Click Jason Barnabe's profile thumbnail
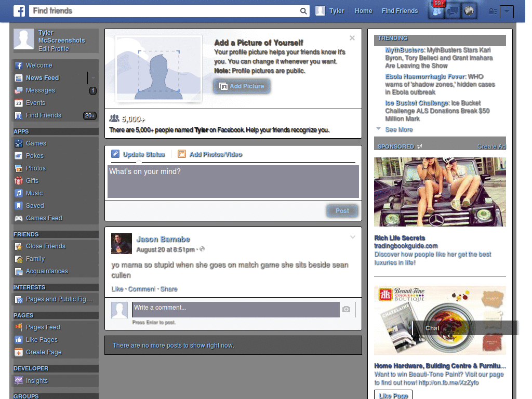532x399 pixels. point(122,244)
